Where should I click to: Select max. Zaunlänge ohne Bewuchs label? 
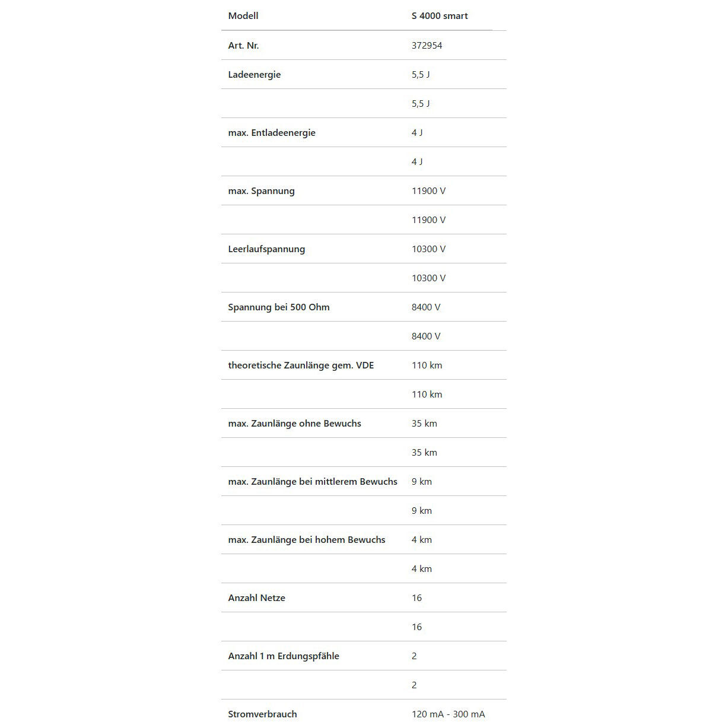pos(294,423)
